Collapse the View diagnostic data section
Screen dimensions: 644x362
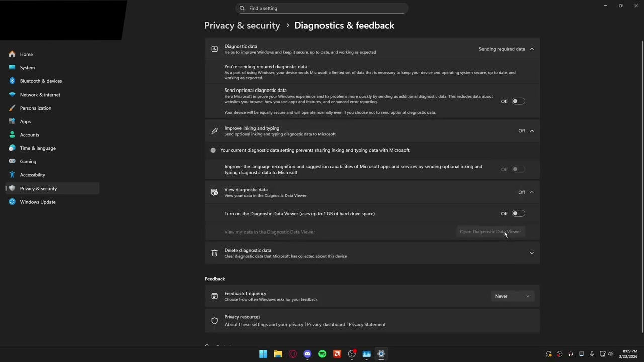(532, 192)
